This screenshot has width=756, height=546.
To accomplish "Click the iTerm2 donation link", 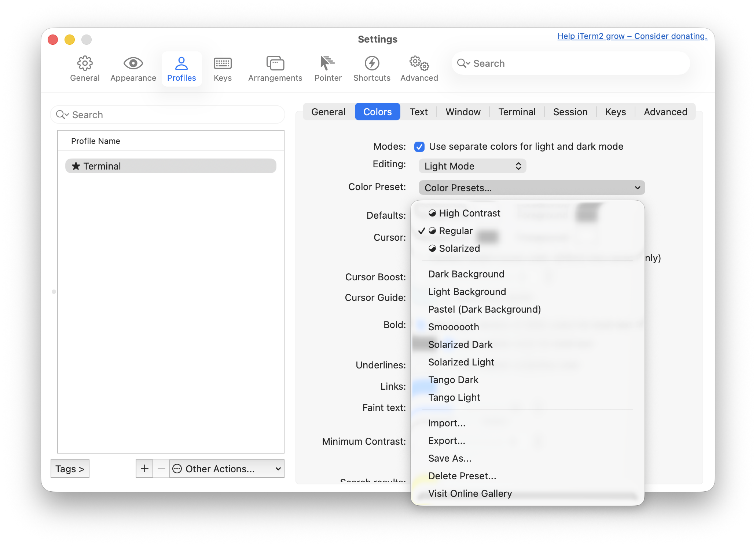I will click(632, 36).
